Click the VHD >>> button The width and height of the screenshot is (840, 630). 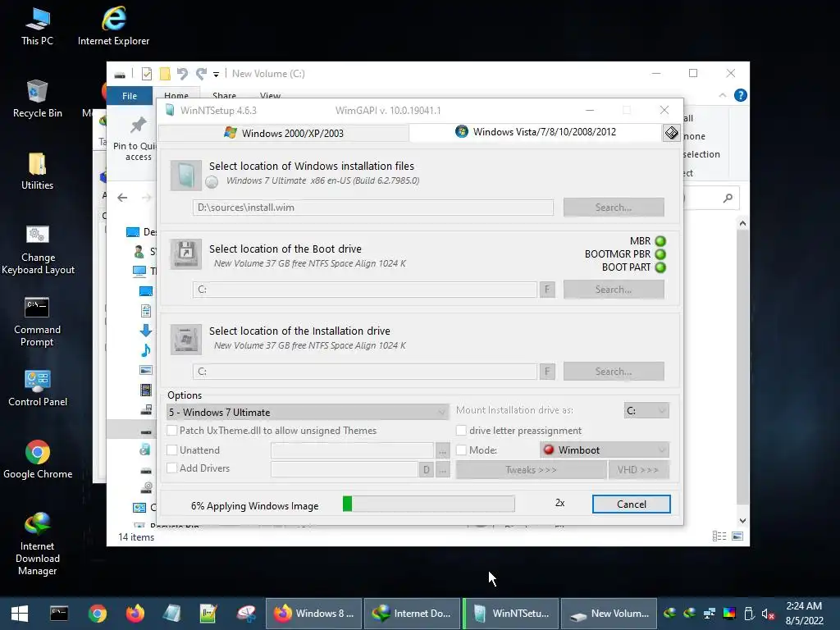tap(638, 470)
